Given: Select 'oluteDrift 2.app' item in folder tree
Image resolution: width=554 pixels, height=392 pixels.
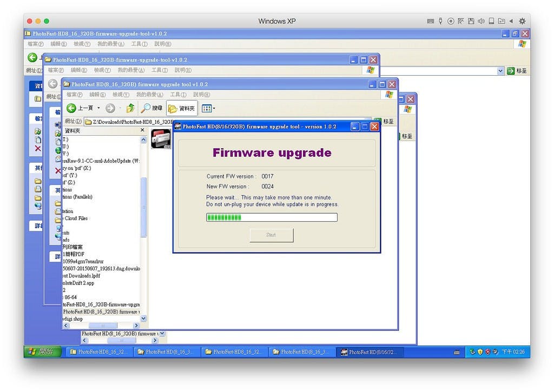Looking at the screenshot, I should click(x=78, y=283).
